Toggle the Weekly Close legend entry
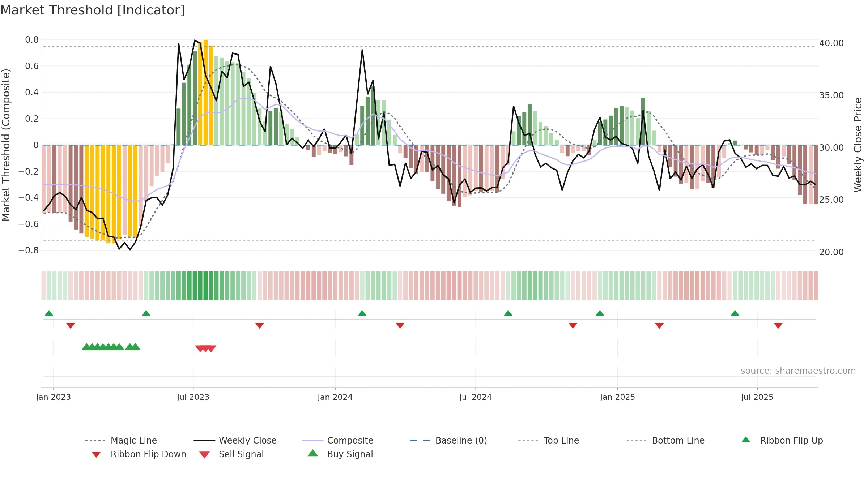 pyautogui.click(x=235, y=440)
